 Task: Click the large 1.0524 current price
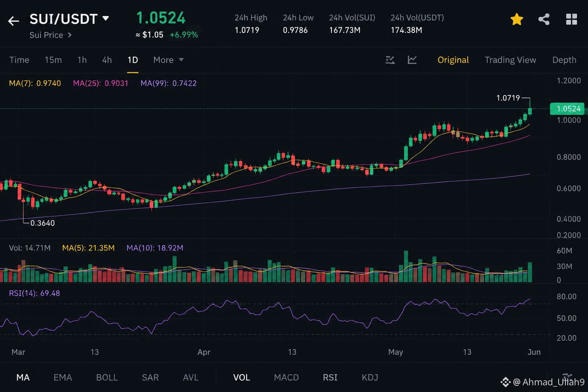coord(161,18)
